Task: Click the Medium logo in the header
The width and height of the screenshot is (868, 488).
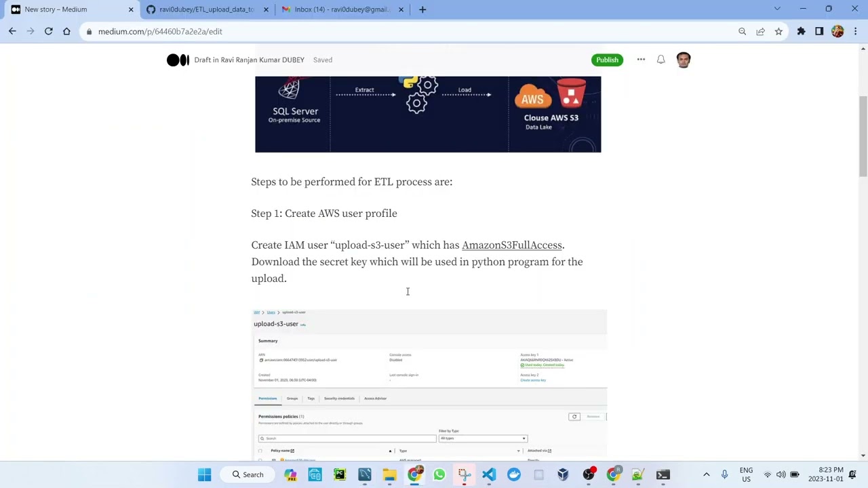Action: pyautogui.click(x=178, y=60)
